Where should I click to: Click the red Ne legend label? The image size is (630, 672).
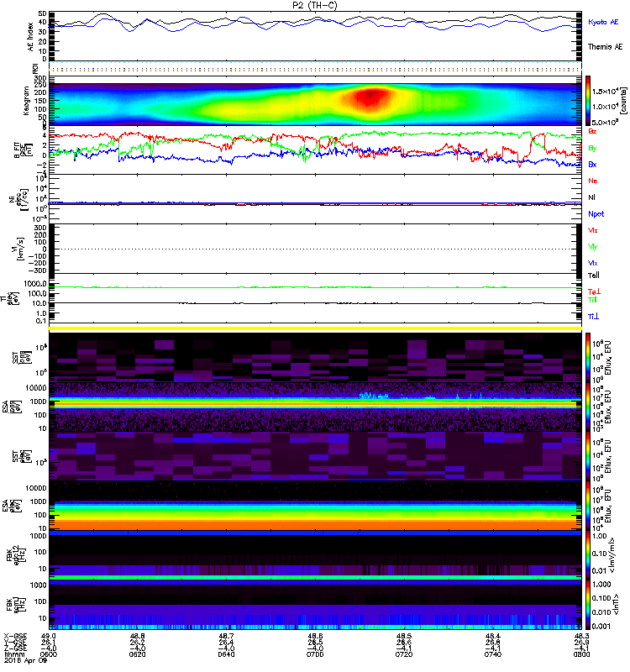(x=593, y=181)
